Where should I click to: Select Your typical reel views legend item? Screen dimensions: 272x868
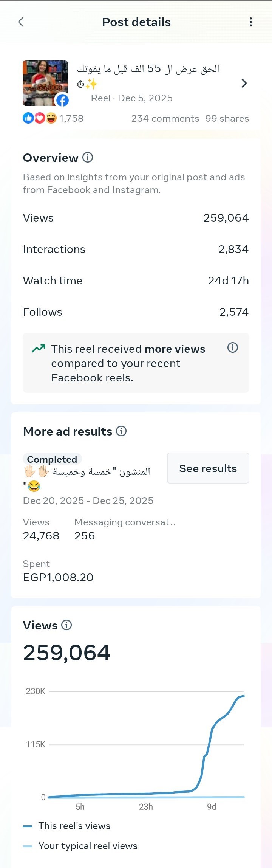[x=88, y=846]
